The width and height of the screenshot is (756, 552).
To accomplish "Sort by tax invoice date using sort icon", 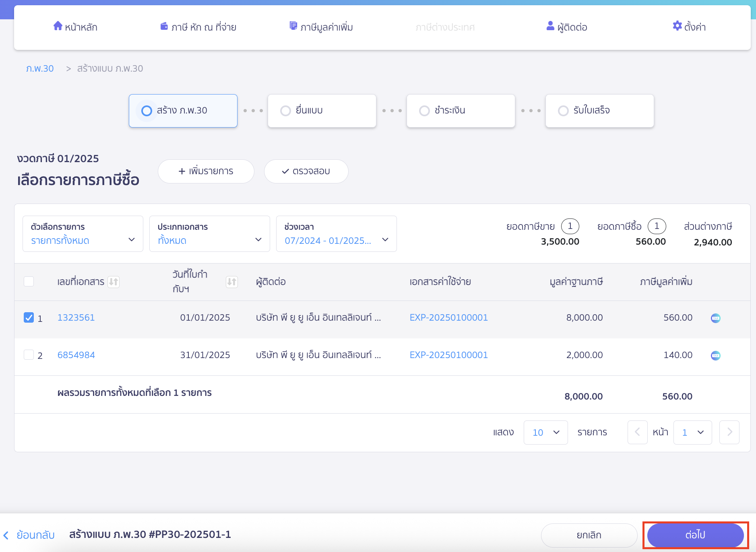I will [231, 282].
